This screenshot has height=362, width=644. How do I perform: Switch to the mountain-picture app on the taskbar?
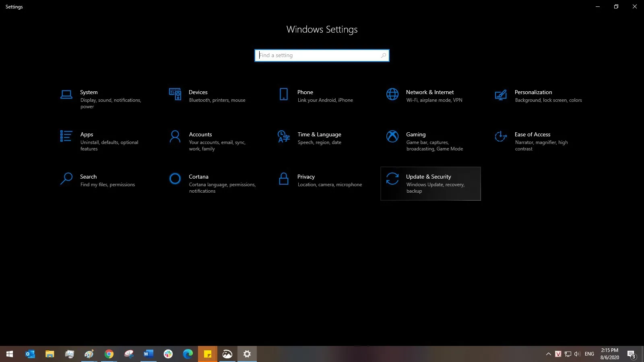click(227, 354)
